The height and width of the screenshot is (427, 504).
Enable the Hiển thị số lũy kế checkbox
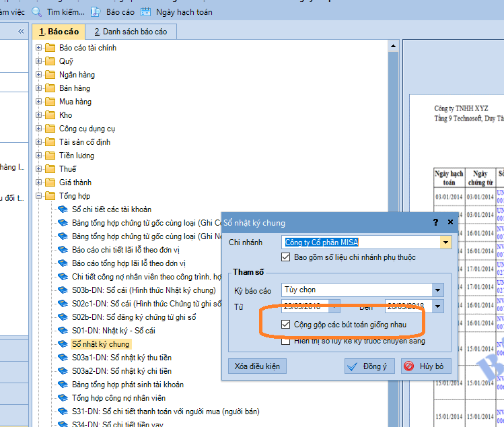pos(287,341)
